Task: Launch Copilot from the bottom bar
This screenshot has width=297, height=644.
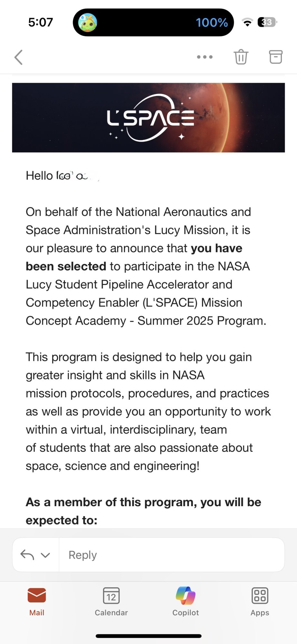Action: click(185, 601)
